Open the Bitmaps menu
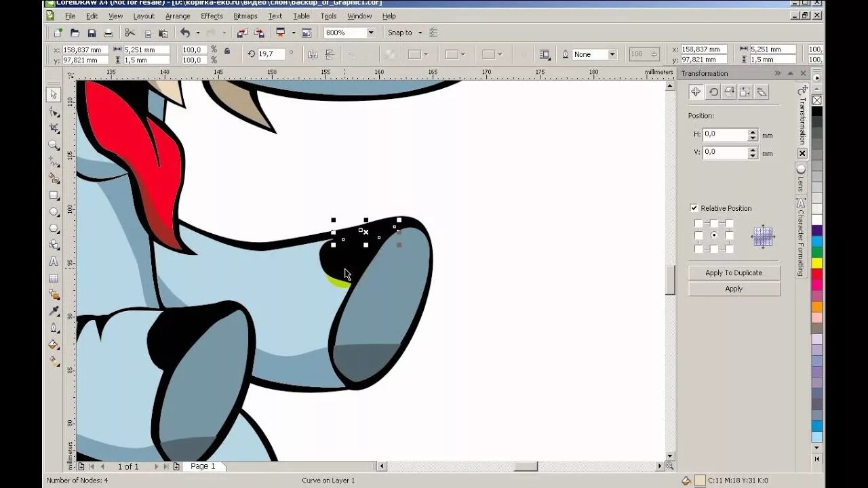The image size is (868, 488). pyautogui.click(x=245, y=16)
